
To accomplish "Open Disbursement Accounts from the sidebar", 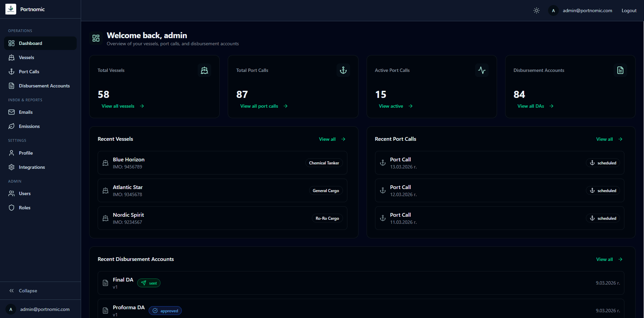I will click(44, 85).
